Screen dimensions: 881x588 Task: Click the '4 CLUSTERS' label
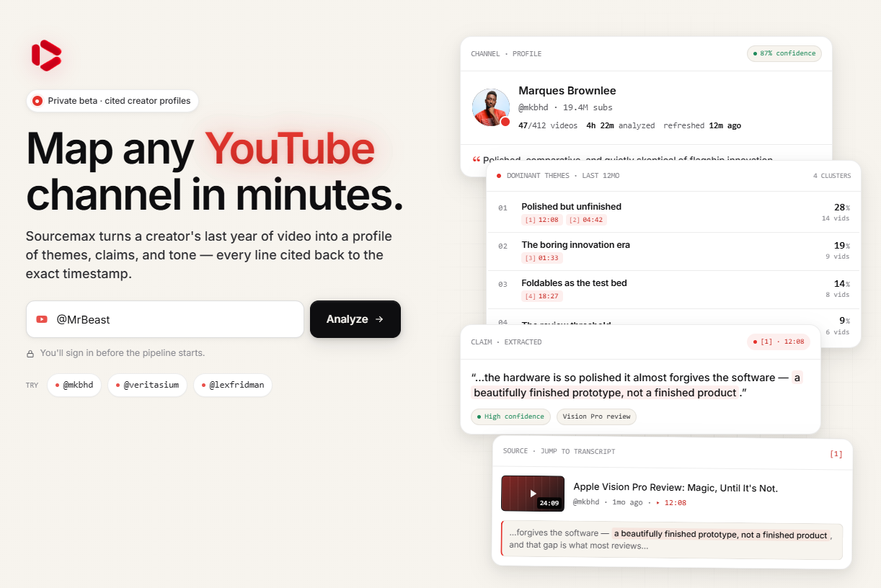pos(832,176)
